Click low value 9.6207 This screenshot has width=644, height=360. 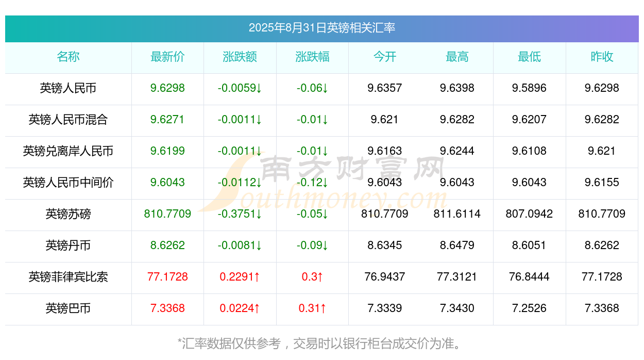[x=529, y=120]
